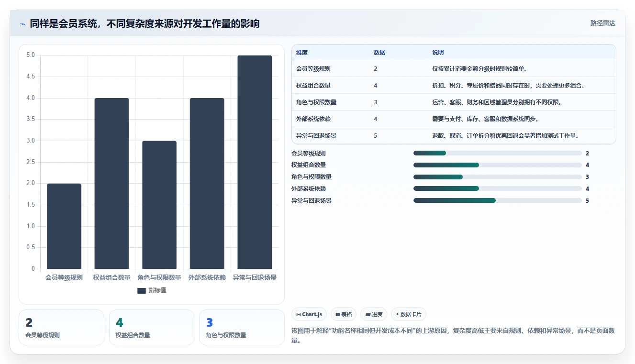This screenshot has height=364, width=635.
Task: Toggle the 指标值 legend swatch
Action: 141,290
